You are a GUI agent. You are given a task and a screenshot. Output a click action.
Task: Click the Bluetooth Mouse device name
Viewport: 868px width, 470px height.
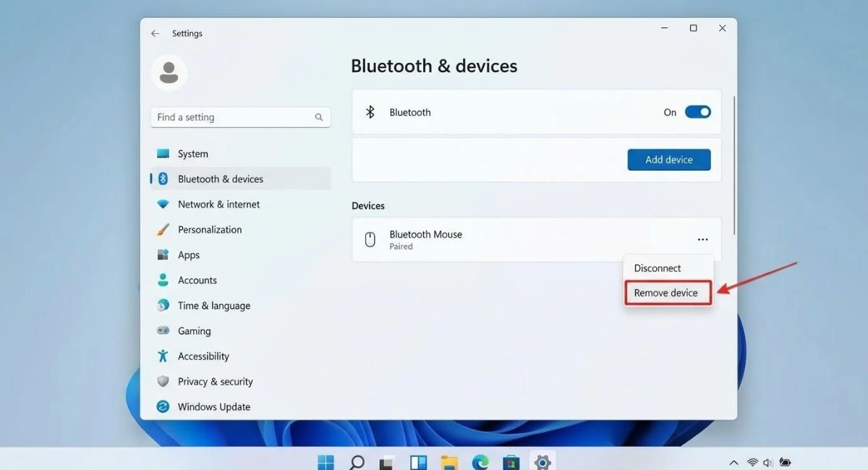(x=425, y=234)
